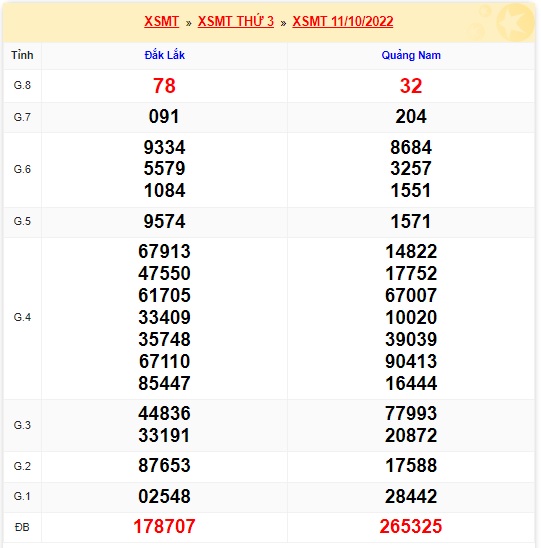The height and width of the screenshot is (548, 541).
Task: Click the G.1 result 28442
Action: coord(411,496)
